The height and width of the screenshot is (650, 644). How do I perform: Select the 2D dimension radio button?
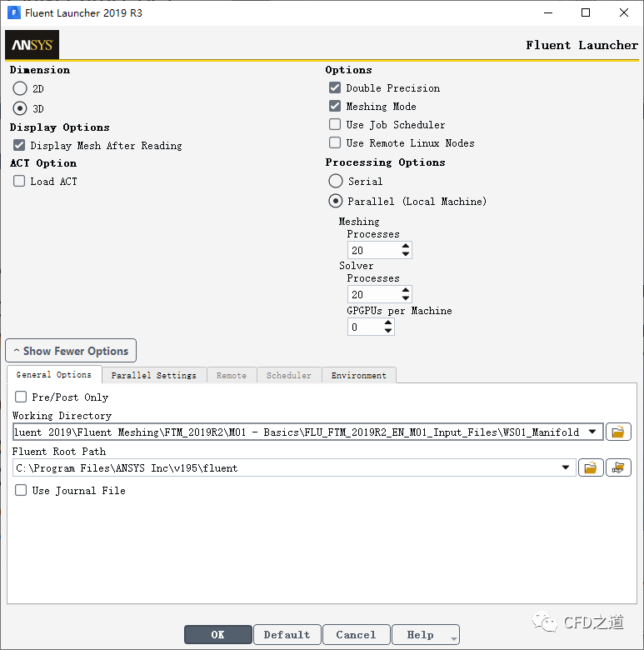point(20,88)
